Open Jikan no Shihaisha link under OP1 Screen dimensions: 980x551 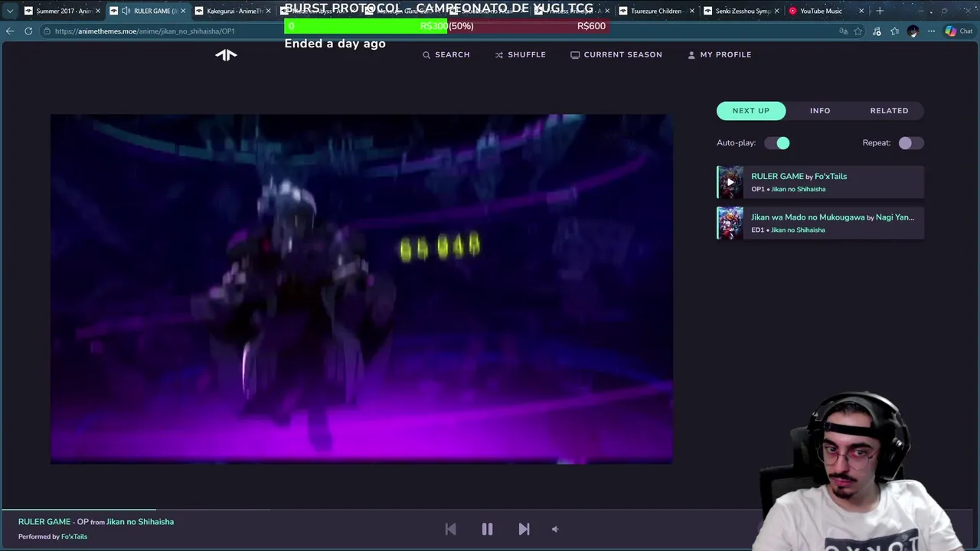(799, 189)
